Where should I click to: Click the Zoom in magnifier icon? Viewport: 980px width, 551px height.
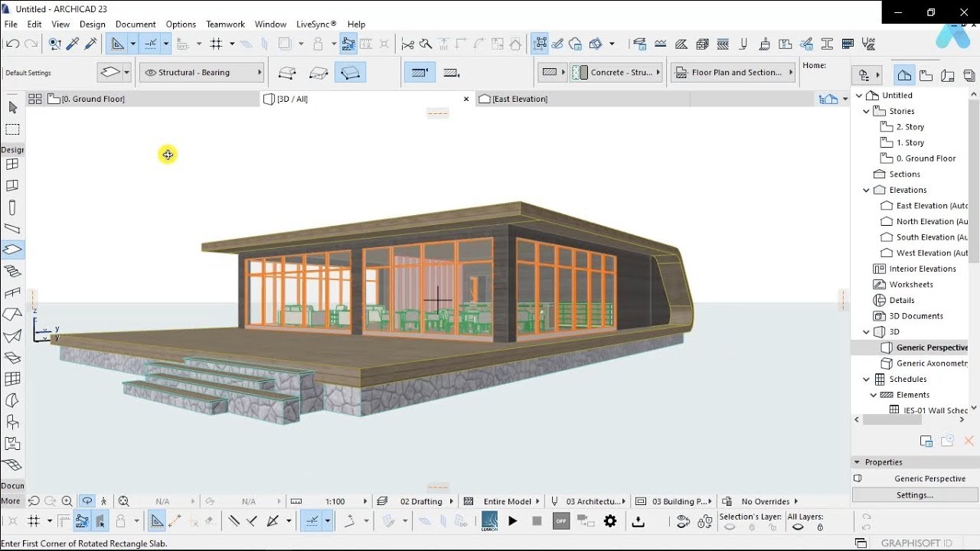click(67, 501)
